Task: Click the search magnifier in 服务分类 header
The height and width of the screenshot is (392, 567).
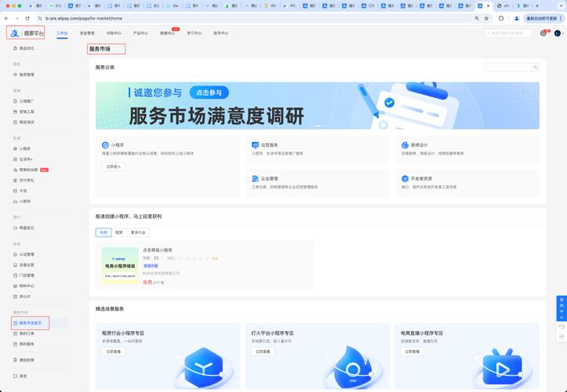Action: (x=535, y=67)
